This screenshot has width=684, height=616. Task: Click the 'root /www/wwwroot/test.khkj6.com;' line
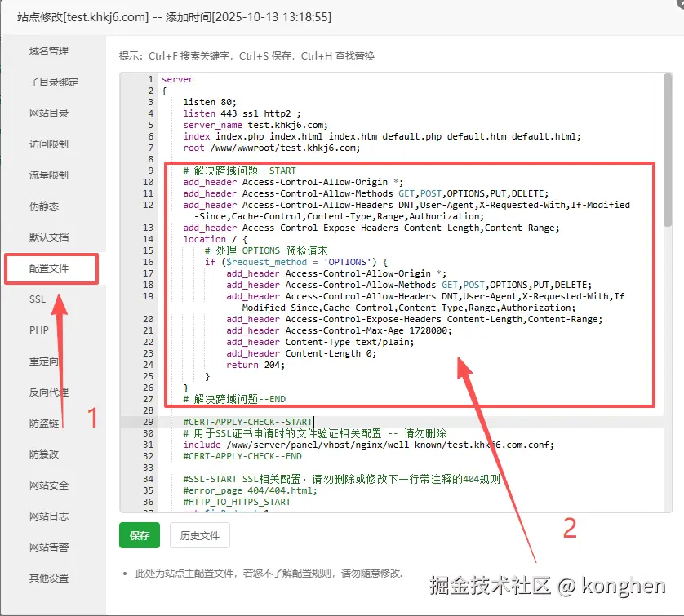click(x=272, y=148)
